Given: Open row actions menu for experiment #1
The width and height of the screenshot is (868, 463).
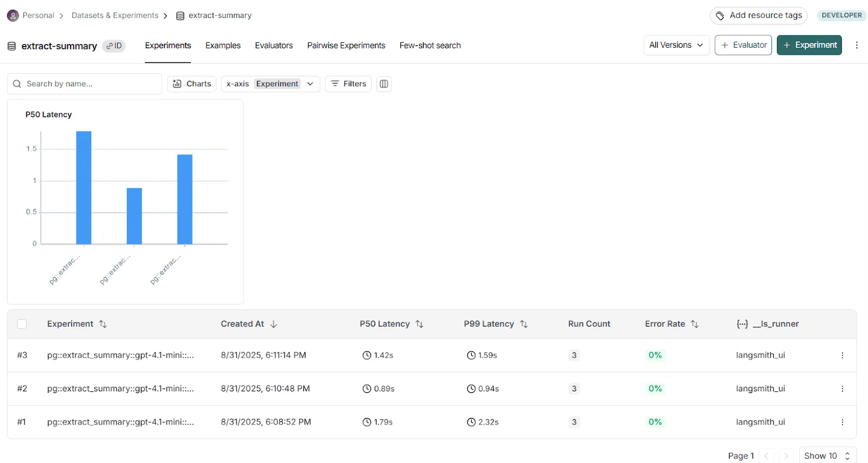Looking at the screenshot, I should click(842, 422).
